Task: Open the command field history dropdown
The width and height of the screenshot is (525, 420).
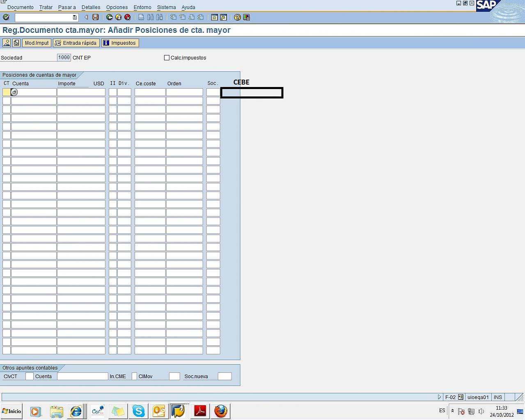Action: [74, 17]
